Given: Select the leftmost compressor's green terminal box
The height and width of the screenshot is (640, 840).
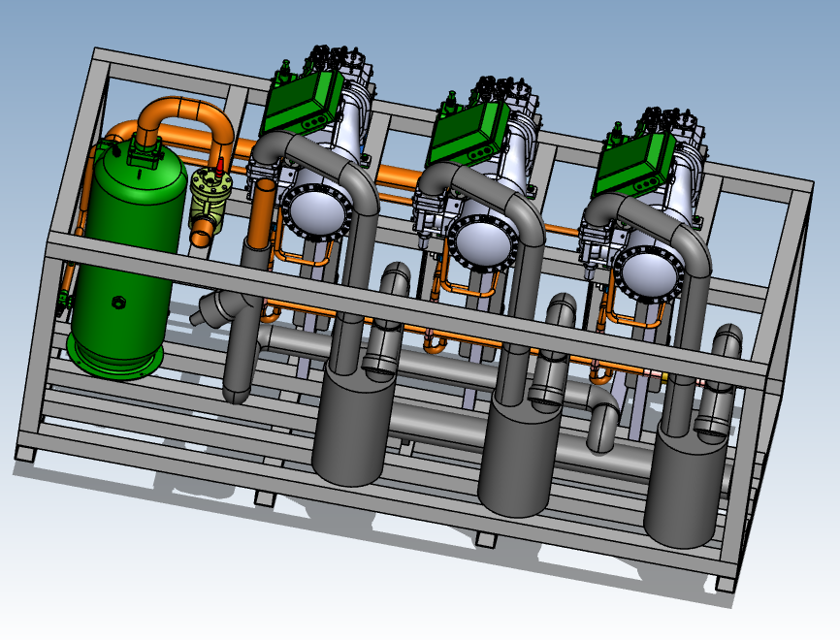Looking at the screenshot, I should click(303, 104).
